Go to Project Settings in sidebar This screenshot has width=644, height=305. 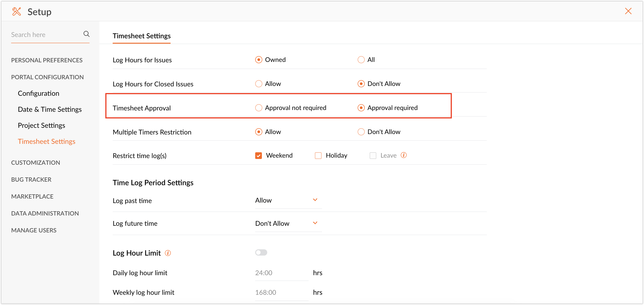click(41, 125)
